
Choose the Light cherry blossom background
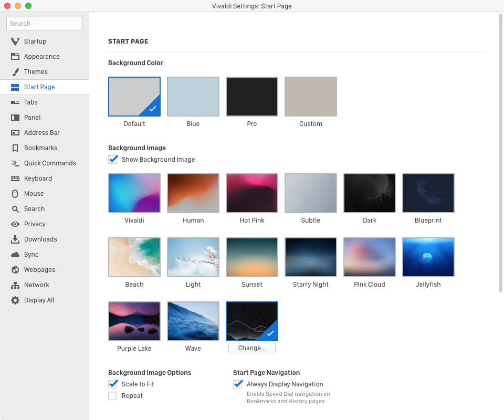pyautogui.click(x=193, y=257)
